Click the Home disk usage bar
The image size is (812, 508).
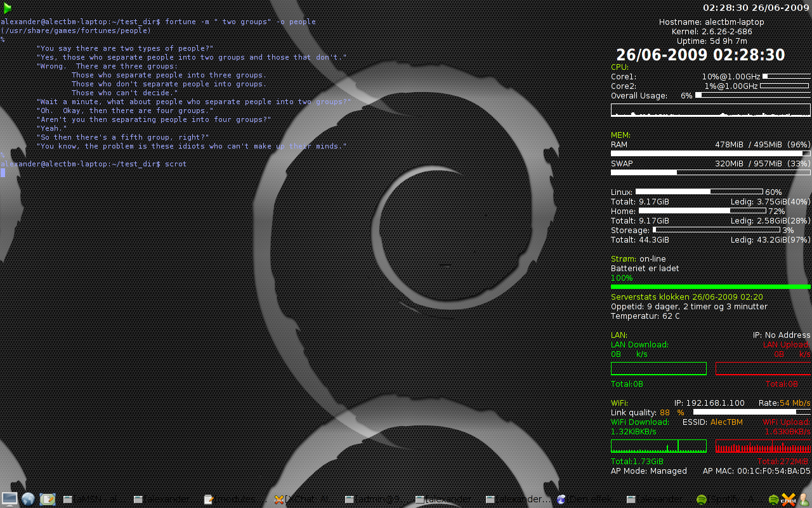(x=702, y=211)
